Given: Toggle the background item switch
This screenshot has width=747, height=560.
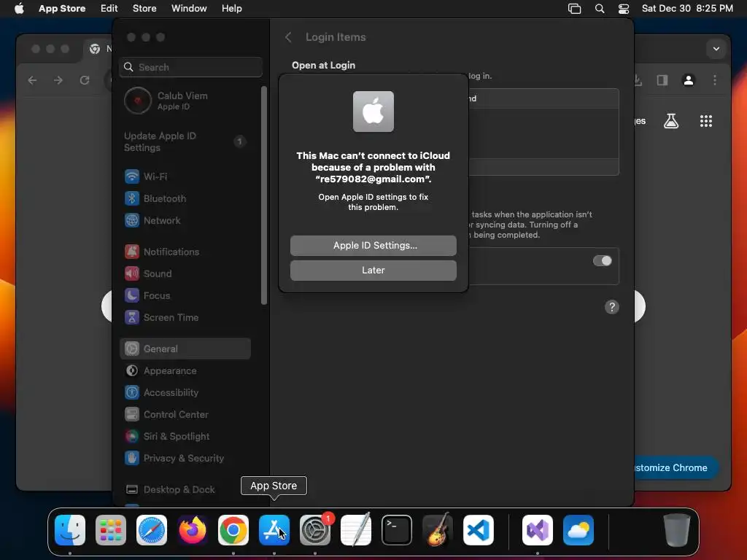Looking at the screenshot, I should pos(602,261).
